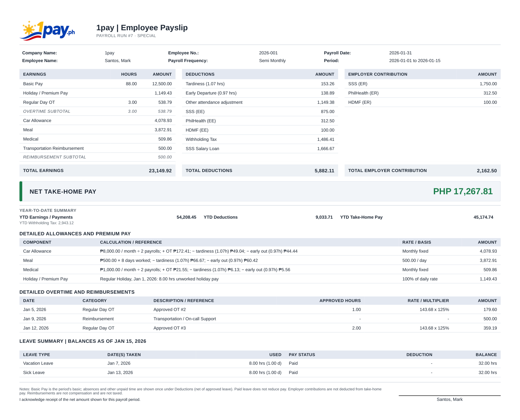Click PhilHealth (ER) contribution row label
The image size is (520, 420).
363,93
